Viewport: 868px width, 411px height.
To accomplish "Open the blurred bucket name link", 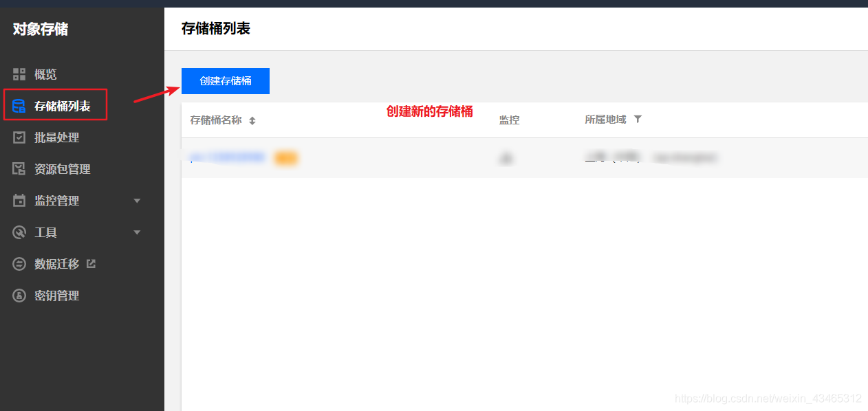I will click(x=227, y=157).
